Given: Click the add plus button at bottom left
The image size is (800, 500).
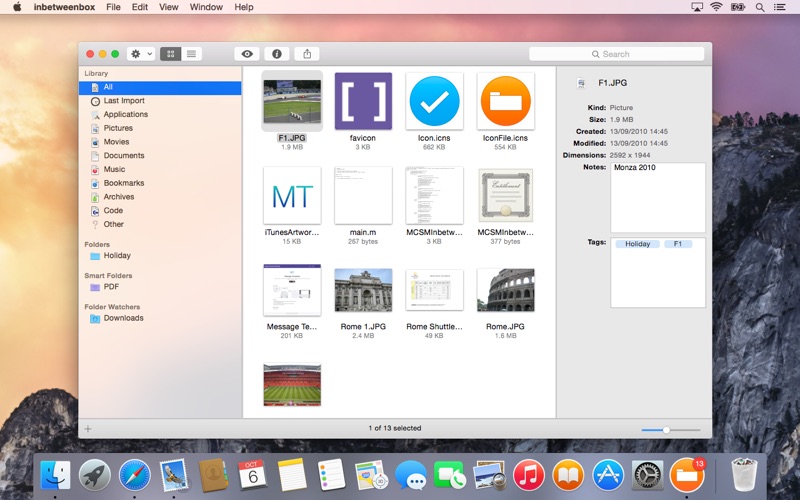Looking at the screenshot, I should tap(88, 428).
